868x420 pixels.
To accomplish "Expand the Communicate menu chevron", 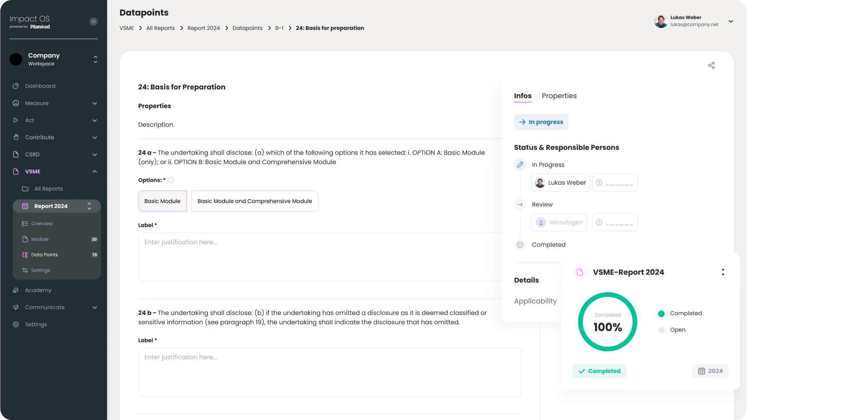I will (94, 308).
